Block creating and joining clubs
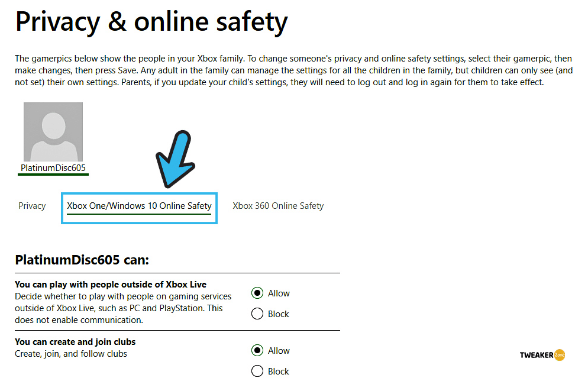The height and width of the screenshot is (381, 588). [x=257, y=371]
